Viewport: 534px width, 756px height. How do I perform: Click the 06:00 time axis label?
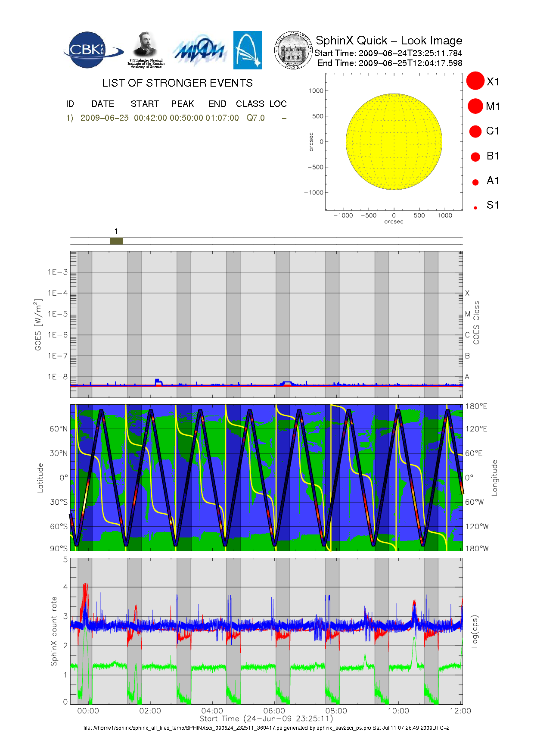tap(274, 711)
